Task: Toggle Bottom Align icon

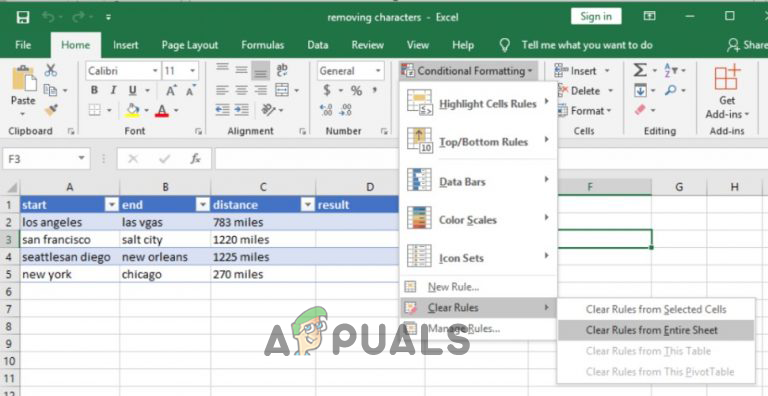Action: (261, 71)
